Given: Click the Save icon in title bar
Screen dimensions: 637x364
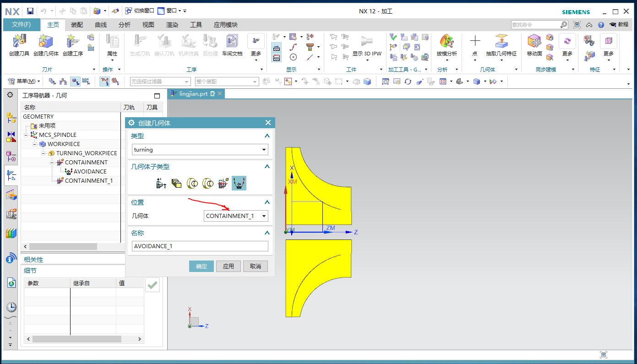Looking at the screenshot, I should click(x=30, y=11).
